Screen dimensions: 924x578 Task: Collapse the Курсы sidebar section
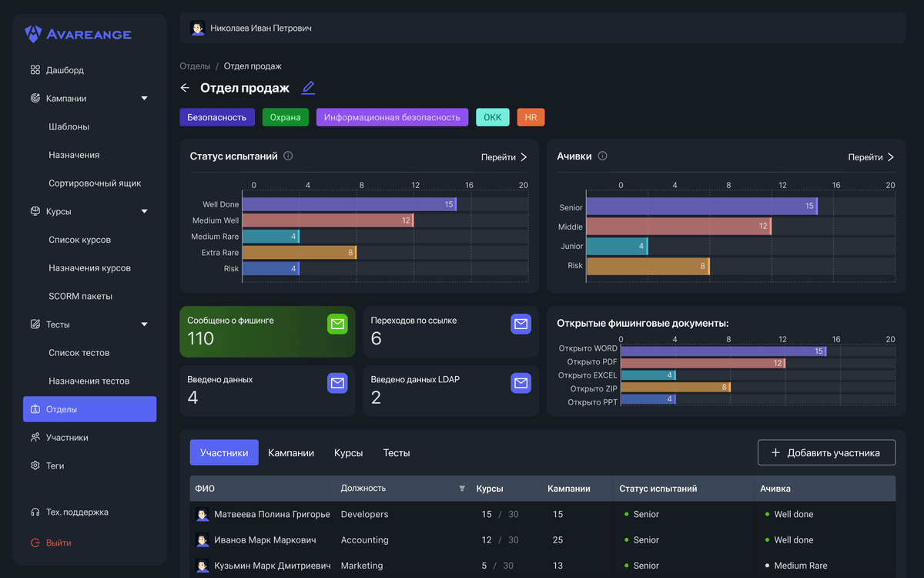coord(144,211)
